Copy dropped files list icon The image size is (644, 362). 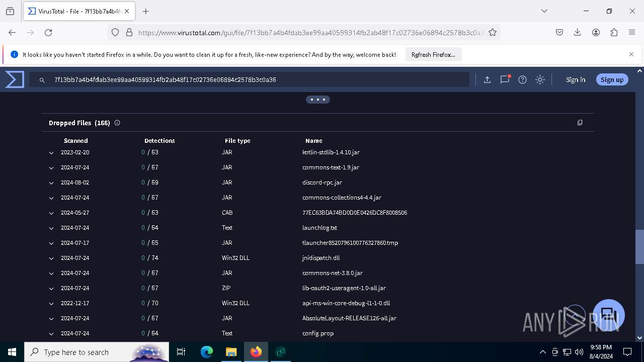pyautogui.click(x=580, y=123)
